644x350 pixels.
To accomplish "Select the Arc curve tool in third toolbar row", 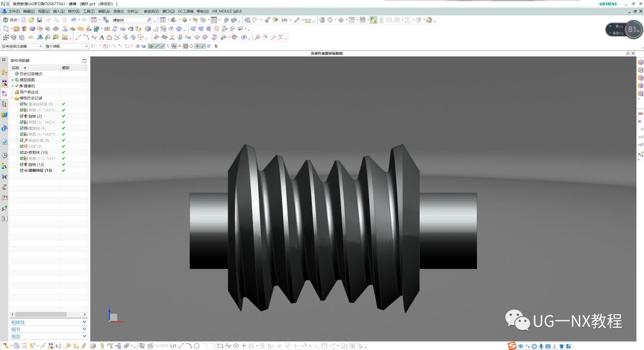I will (x=86, y=38).
